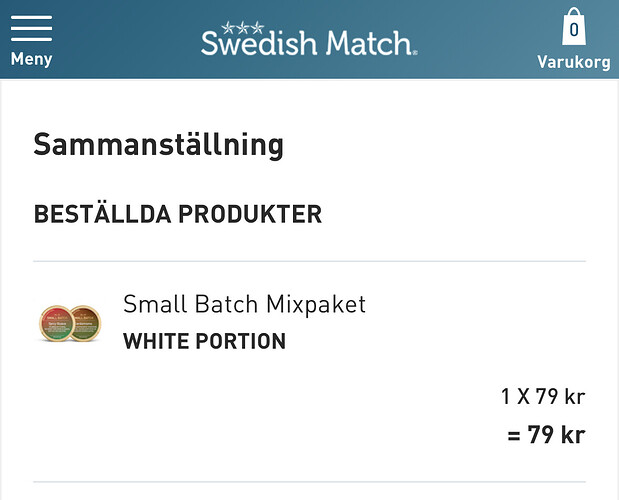Click the "BESTÄLLDA PRODUKTER" section title
The width and height of the screenshot is (619, 500).
(178, 214)
